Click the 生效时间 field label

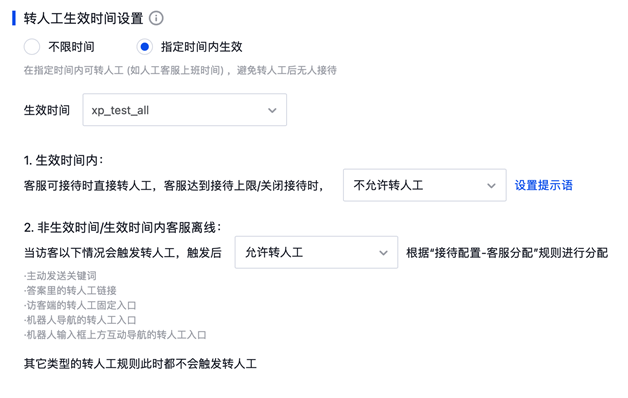47,110
